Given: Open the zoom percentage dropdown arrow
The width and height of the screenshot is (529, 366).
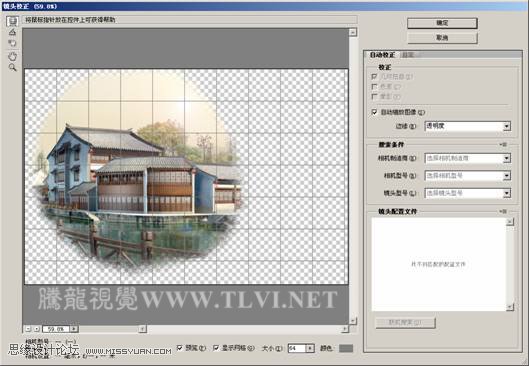Looking at the screenshot, I should [74, 329].
